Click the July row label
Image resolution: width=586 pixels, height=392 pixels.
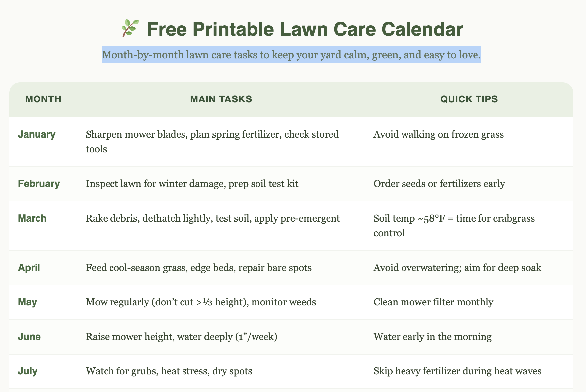(x=28, y=371)
